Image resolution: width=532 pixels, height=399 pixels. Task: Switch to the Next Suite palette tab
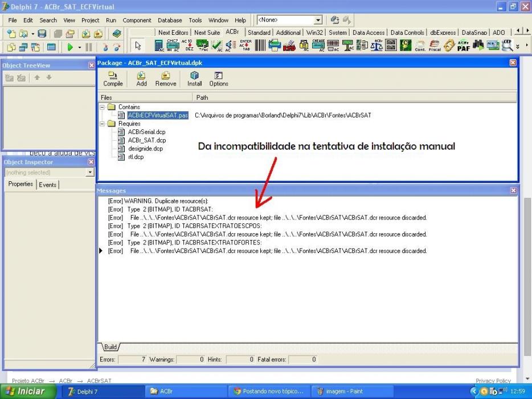click(207, 32)
